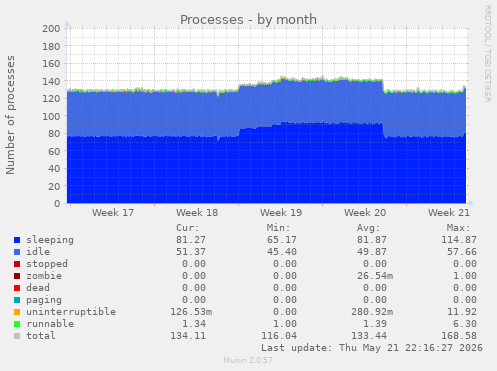Click runnable max value 6.30

(465, 324)
